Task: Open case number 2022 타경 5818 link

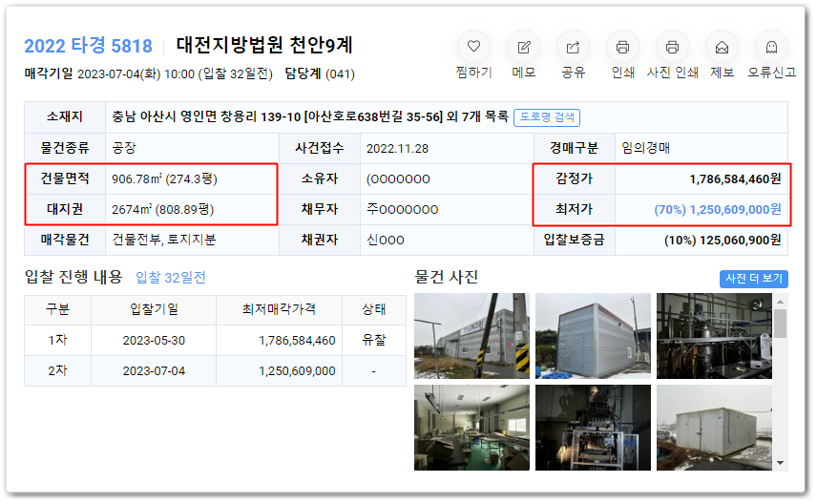Action: (88, 46)
